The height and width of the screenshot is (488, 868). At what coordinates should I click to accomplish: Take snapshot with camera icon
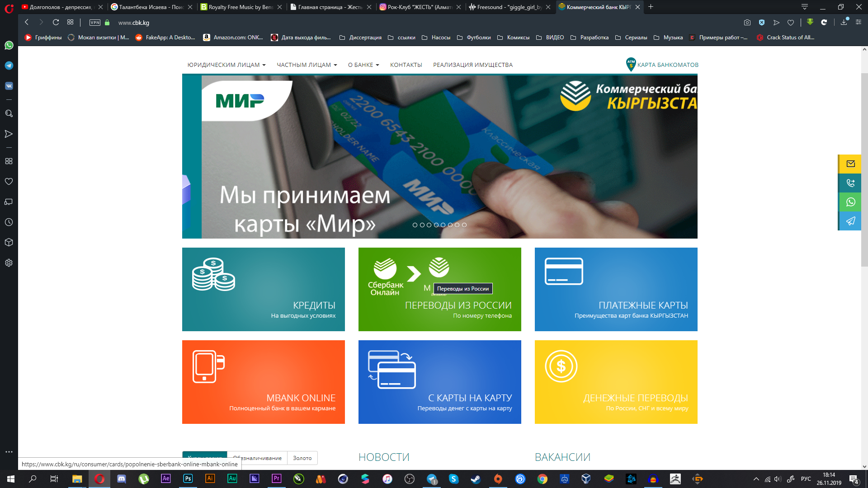pyautogui.click(x=747, y=23)
